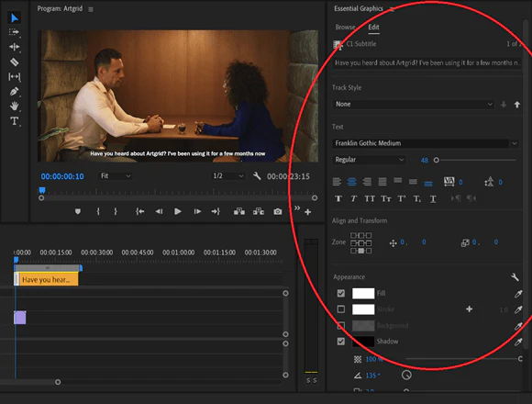Open the Program monitor wrench settings
Image resolution: width=532 pixels, height=404 pixels.
(257, 176)
